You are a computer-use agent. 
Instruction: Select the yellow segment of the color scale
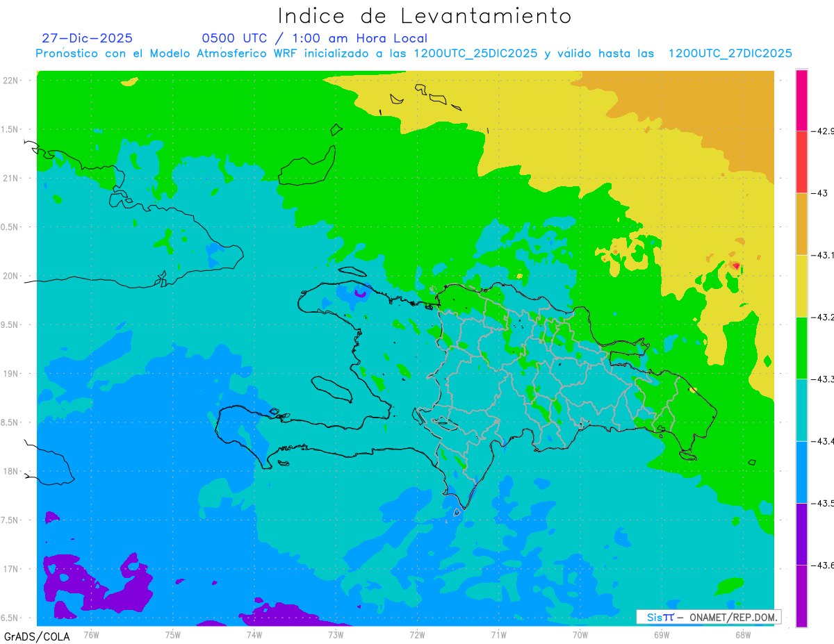(x=801, y=286)
